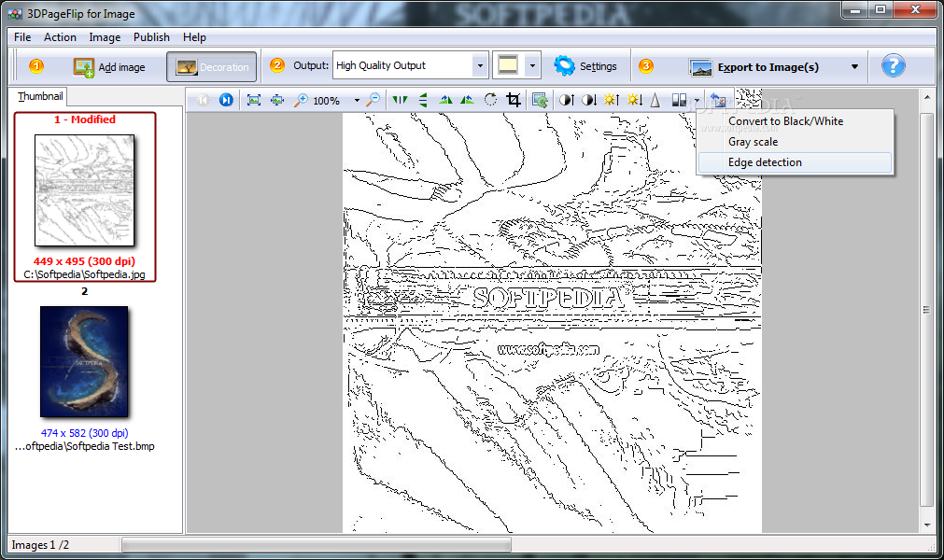Click the pale yellow background color swatch

pos(508,65)
